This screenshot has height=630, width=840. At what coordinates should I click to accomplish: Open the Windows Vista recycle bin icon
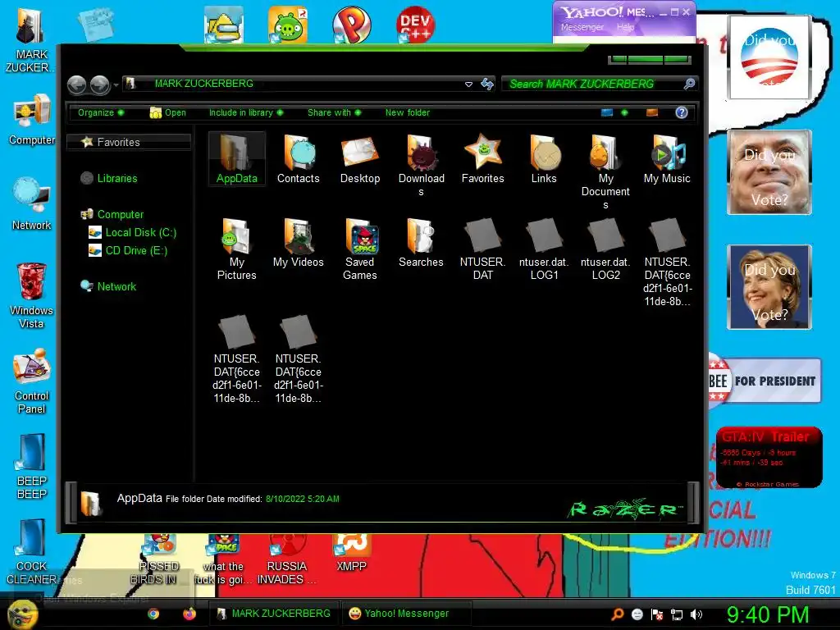(31, 295)
